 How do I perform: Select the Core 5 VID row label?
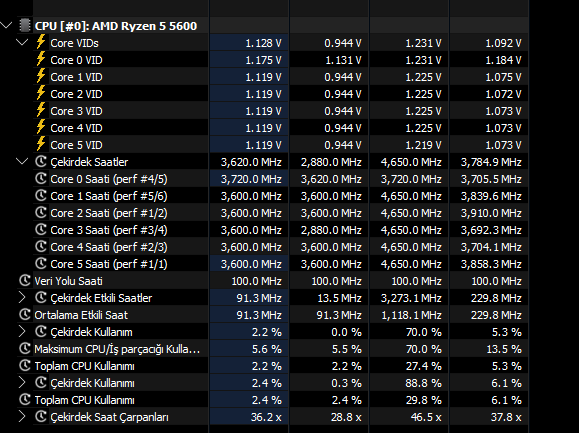(x=76, y=145)
